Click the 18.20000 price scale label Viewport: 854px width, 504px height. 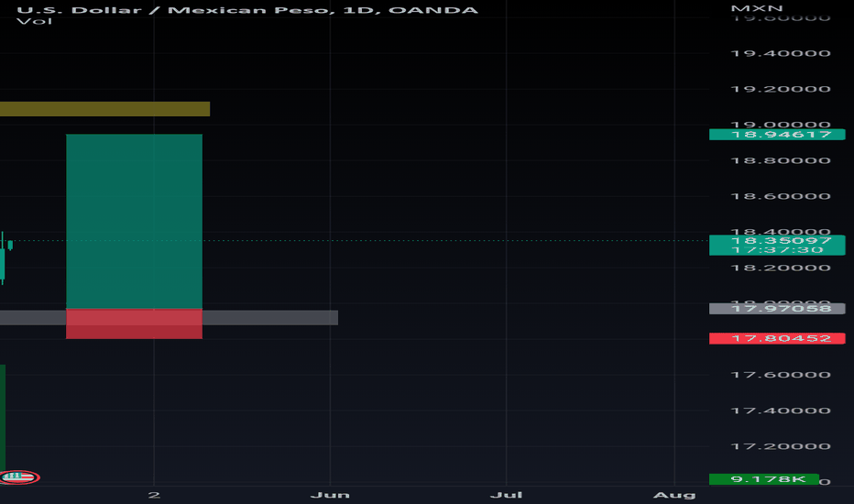(781, 268)
